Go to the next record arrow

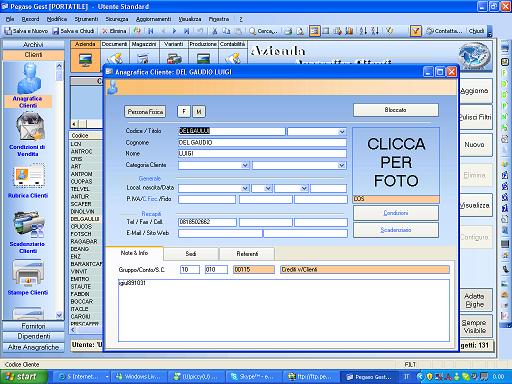(174, 31)
